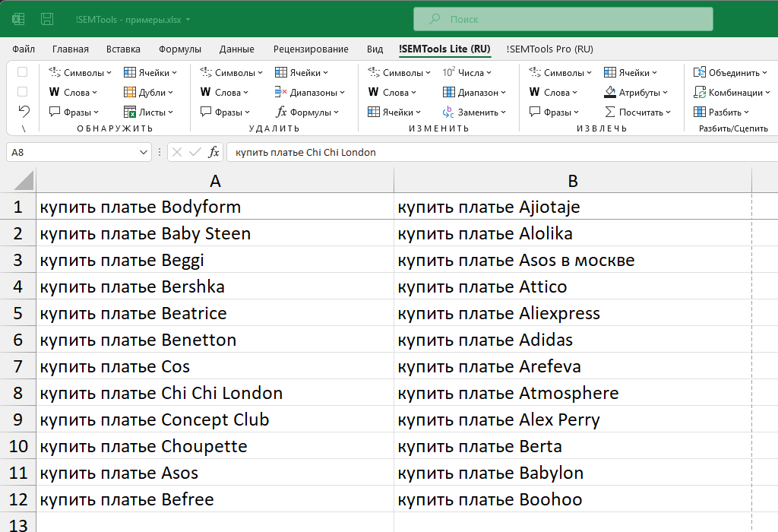
Task: Open Ячейки in the ИЗВЛЕЧЬ group
Action: click(x=630, y=72)
